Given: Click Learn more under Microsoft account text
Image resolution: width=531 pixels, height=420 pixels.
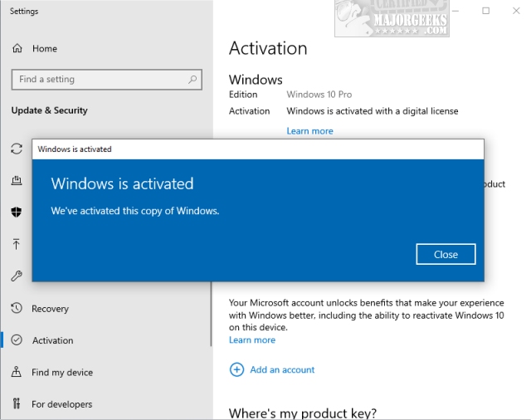Looking at the screenshot, I should point(252,339).
